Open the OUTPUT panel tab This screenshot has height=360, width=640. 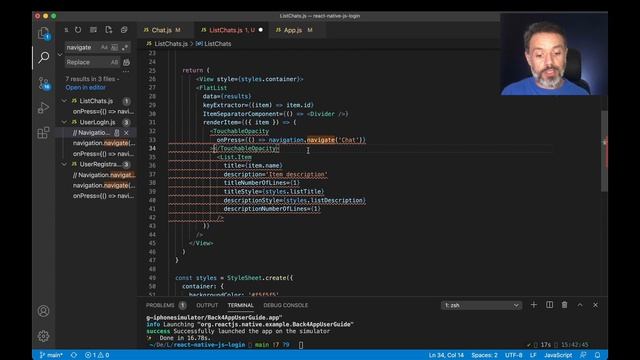[207, 305]
